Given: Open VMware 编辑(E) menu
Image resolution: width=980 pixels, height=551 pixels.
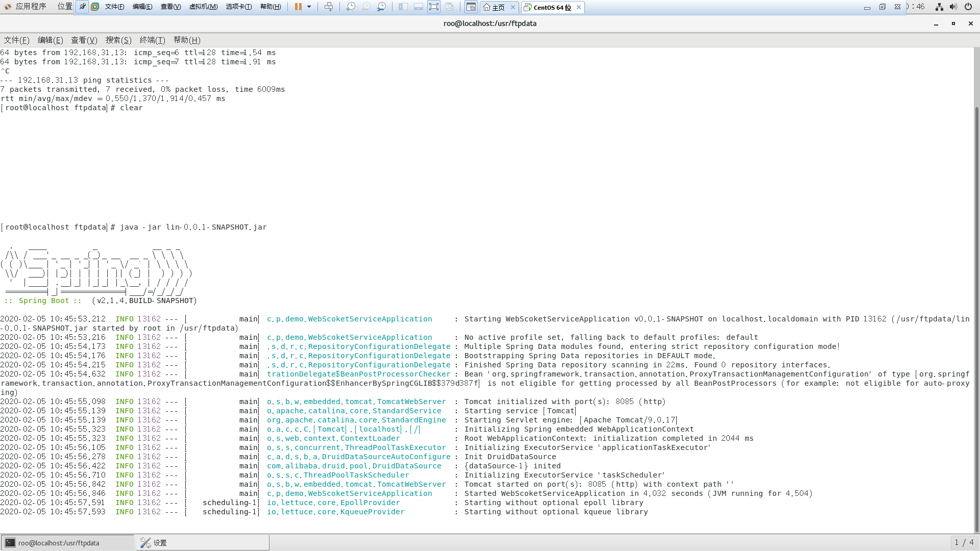Looking at the screenshot, I should [142, 7].
